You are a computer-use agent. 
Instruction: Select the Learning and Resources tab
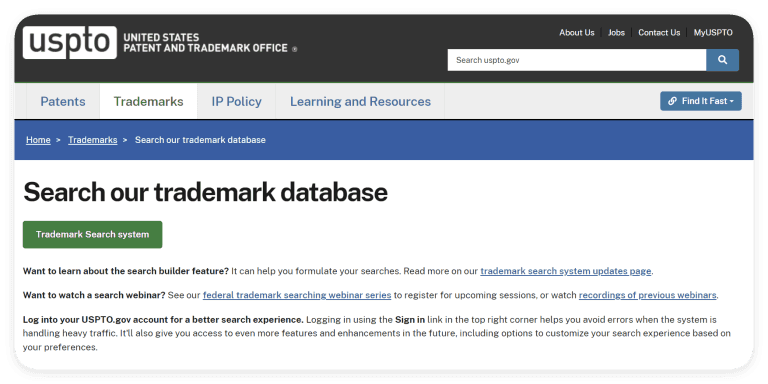[x=360, y=101]
